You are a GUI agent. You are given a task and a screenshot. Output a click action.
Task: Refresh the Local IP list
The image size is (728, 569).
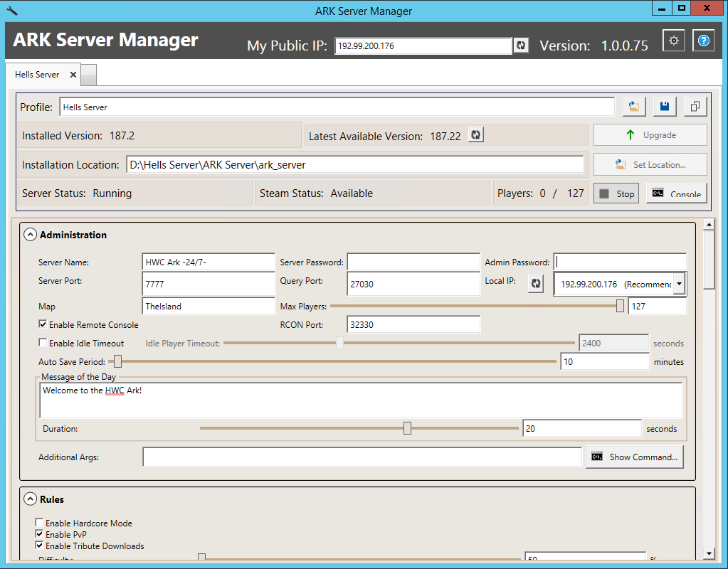click(x=536, y=283)
